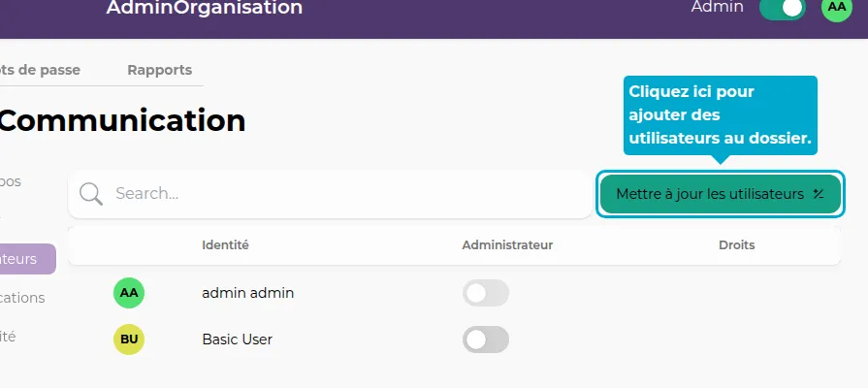
Task: Select the Basic User name row
Action: click(x=237, y=339)
